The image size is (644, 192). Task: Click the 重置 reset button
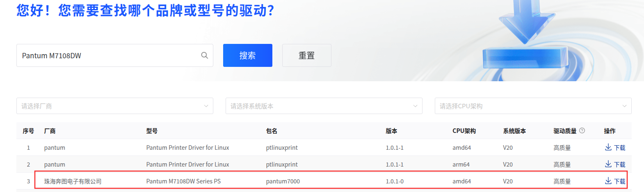(x=307, y=55)
